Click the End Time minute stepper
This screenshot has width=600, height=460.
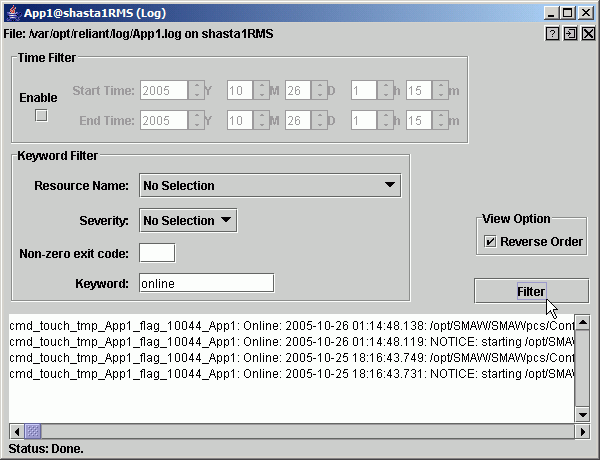(x=440, y=120)
